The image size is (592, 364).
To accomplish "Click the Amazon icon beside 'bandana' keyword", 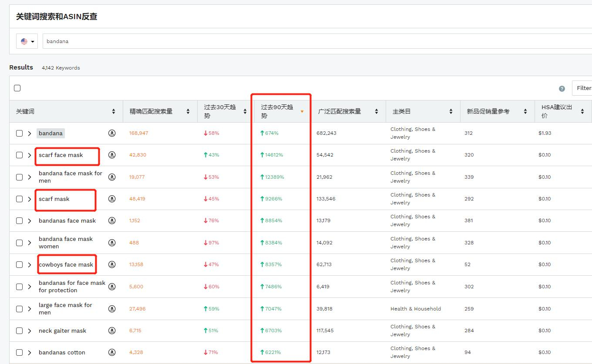I will (112, 133).
